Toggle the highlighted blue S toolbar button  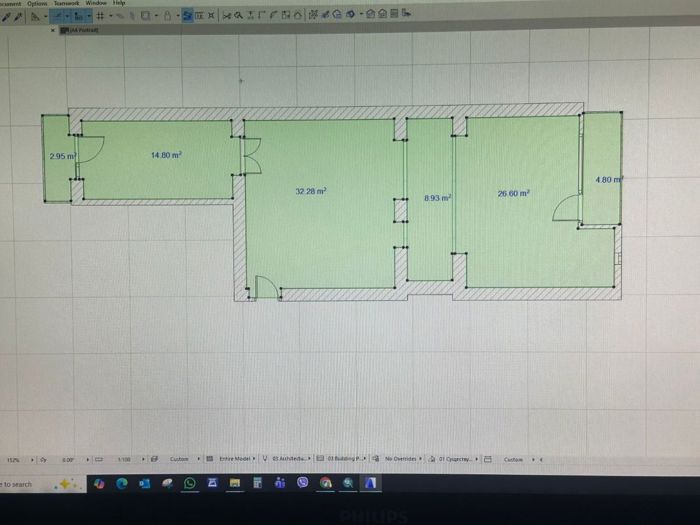click(x=187, y=16)
